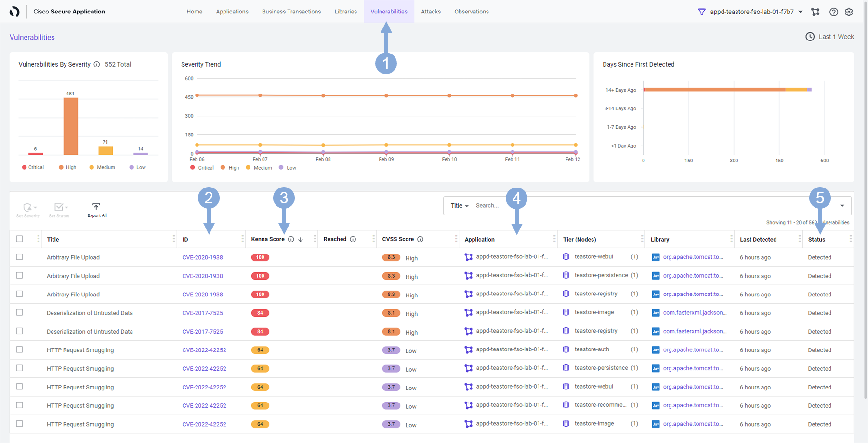Toggle the select-all checkbox in table header
Screen dimensions: 868x443
(20, 239)
